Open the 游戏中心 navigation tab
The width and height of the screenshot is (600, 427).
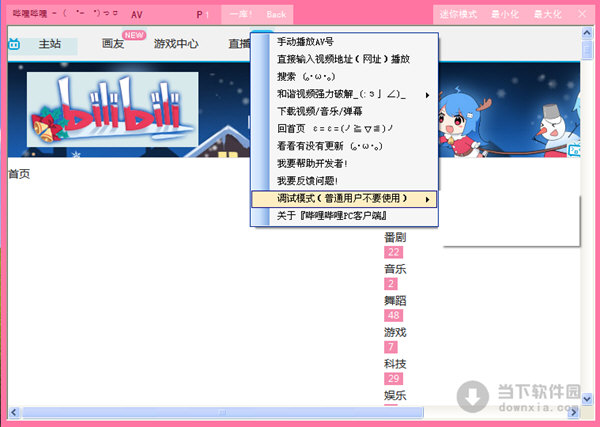(176, 44)
